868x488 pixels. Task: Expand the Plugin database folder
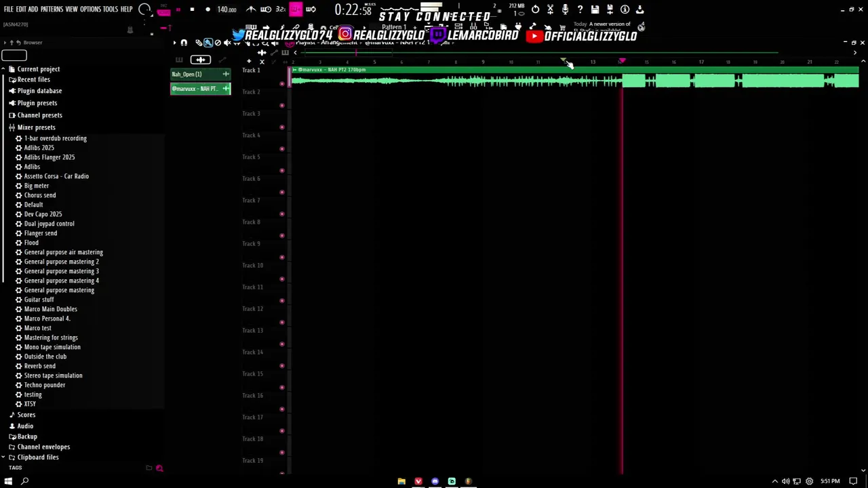35,91
